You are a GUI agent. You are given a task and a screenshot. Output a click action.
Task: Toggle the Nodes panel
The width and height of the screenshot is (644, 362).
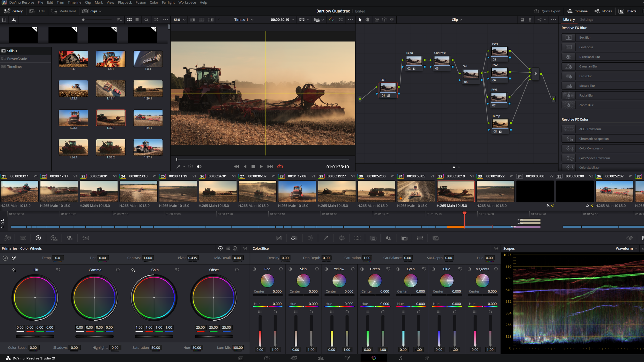[603, 11]
